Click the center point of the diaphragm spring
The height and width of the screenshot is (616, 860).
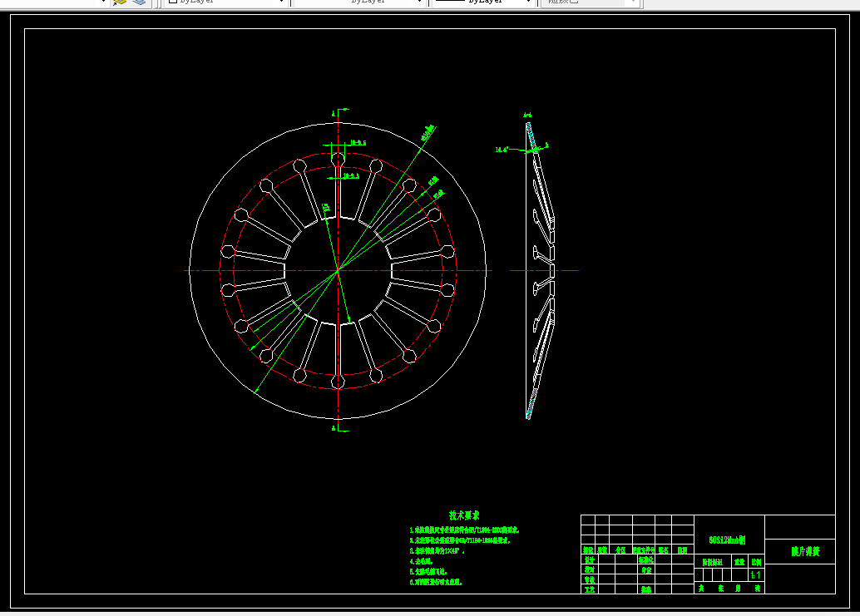(338, 270)
